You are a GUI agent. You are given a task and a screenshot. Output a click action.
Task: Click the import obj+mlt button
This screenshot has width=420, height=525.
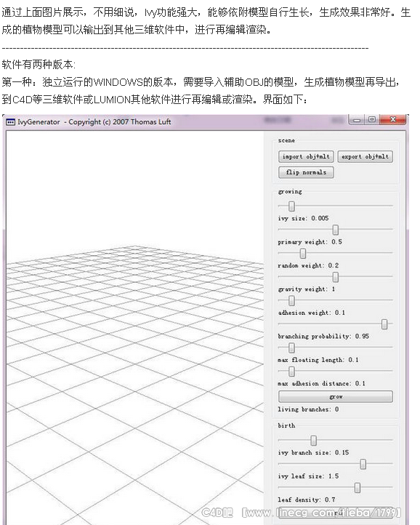click(306, 156)
